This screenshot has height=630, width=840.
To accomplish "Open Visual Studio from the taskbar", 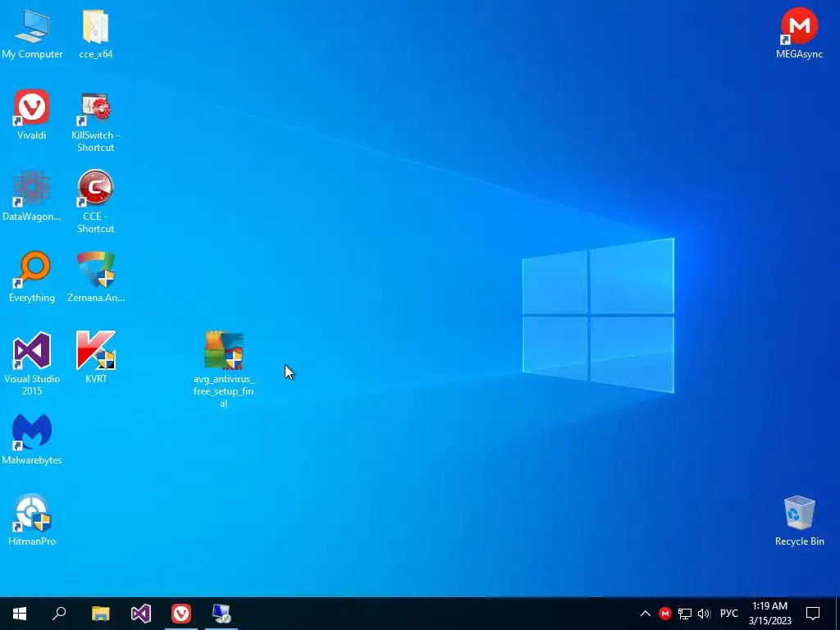I will (x=141, y=614).
